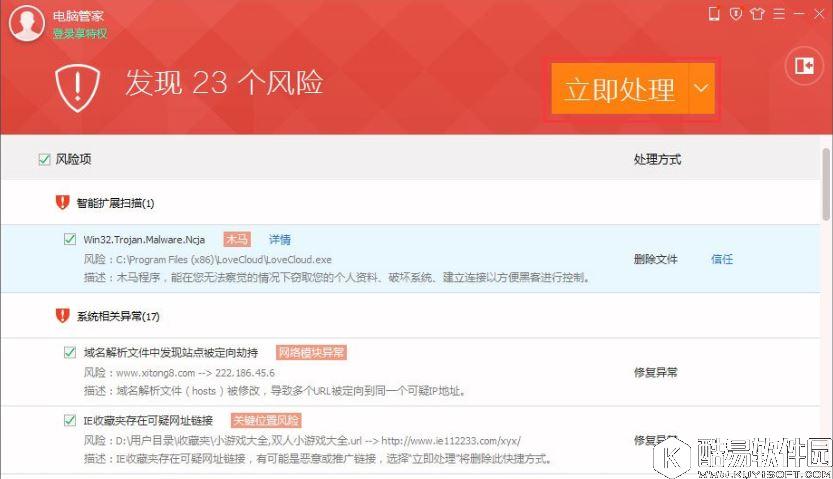The width and height of the screenshot is (833, 479).
Task: Click 修复异常 for the hosts hijack item
Action: 656,372
